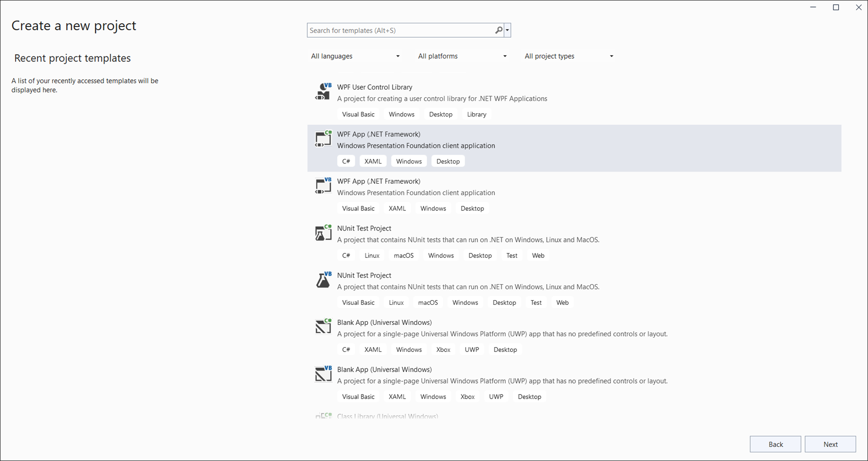Click the Xbox tag of Visual Basic Blank App

pos(467,397)
